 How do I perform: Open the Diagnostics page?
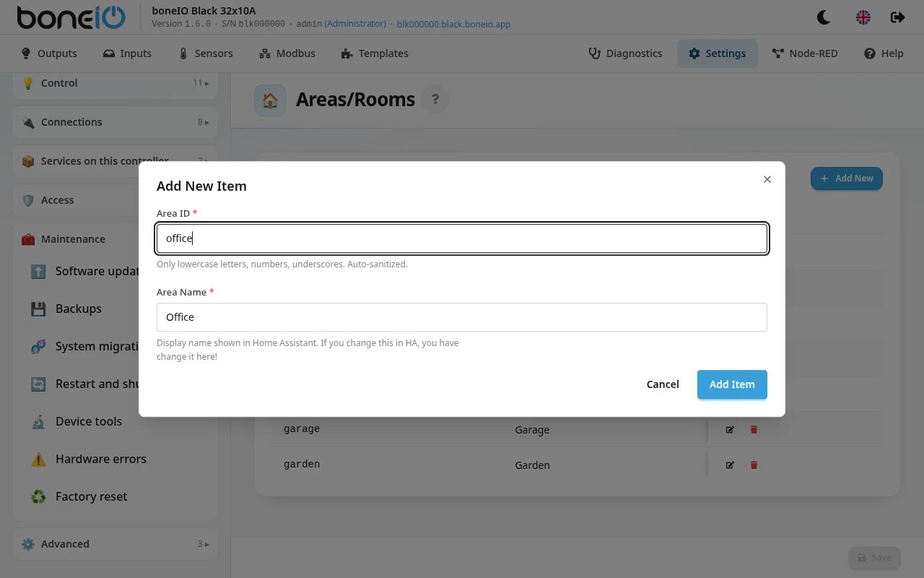coord(625,53)
